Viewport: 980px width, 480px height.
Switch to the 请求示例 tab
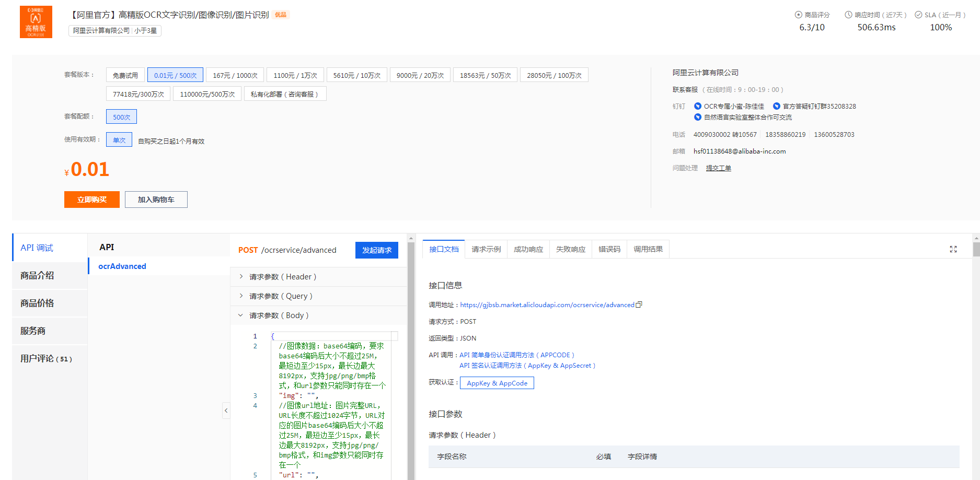point(486,249)
